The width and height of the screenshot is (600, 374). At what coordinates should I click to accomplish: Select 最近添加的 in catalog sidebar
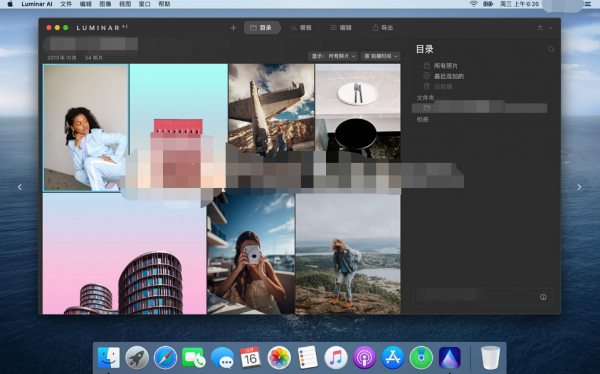[448, 76]
